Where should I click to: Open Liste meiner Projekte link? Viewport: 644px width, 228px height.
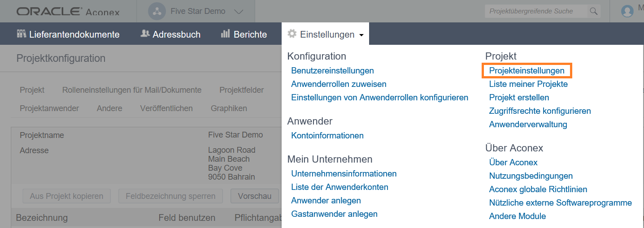point(528,84)
